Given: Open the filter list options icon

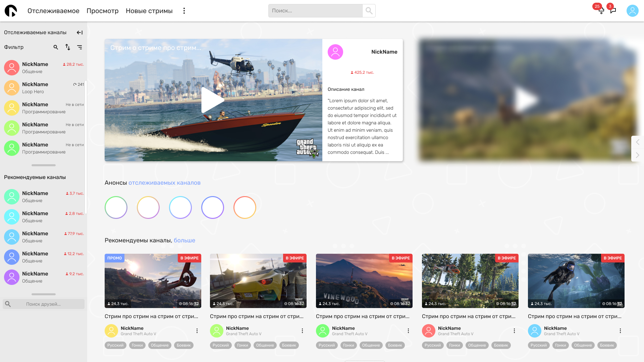Looking at the screenshot, I should point(79,47).
